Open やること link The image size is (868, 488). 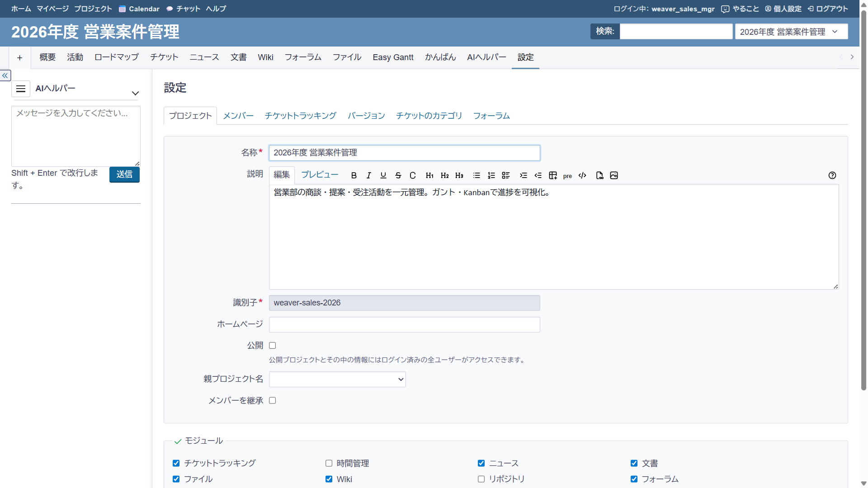click(x=740, y=9)
